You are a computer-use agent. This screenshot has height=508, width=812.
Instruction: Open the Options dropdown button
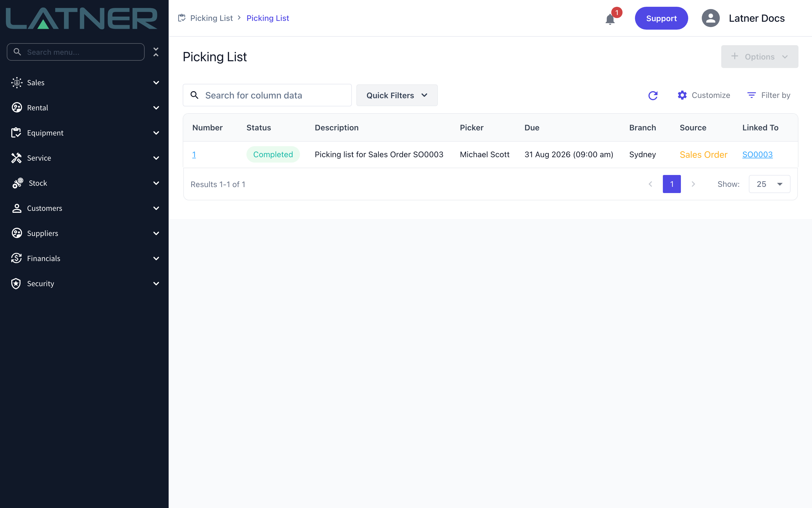point(759,56)
